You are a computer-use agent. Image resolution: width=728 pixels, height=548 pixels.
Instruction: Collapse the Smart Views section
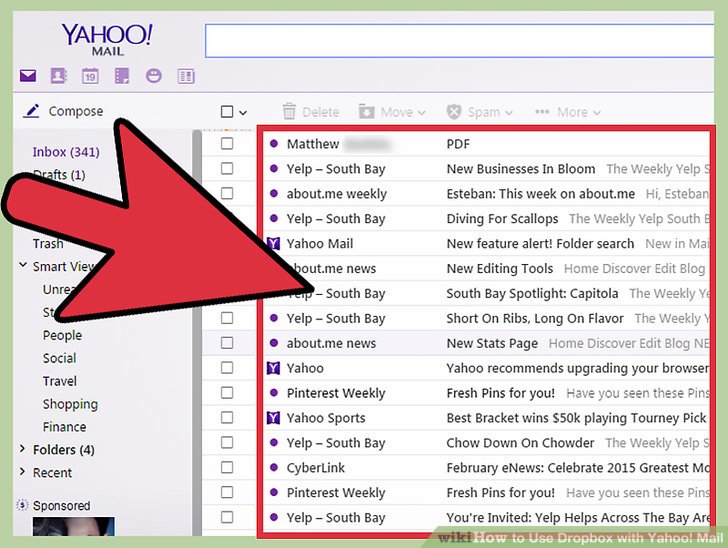click(22, 265)
